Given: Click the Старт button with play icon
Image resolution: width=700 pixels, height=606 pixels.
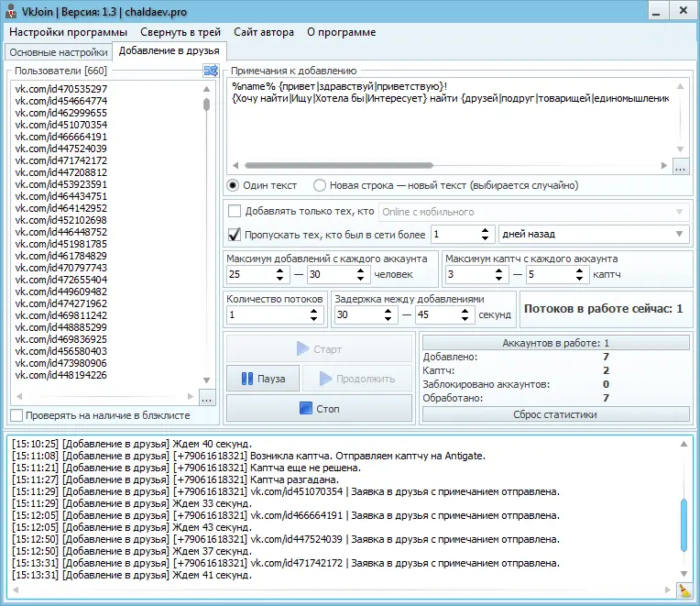Looking at the screenshot, I should (x=320, y=349).
